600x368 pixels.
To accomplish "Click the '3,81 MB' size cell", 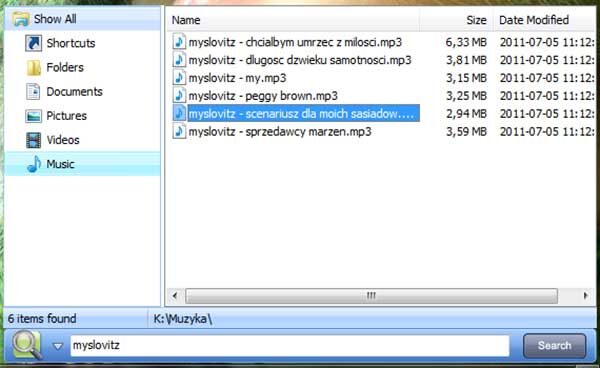I will [x=466, y=60].
